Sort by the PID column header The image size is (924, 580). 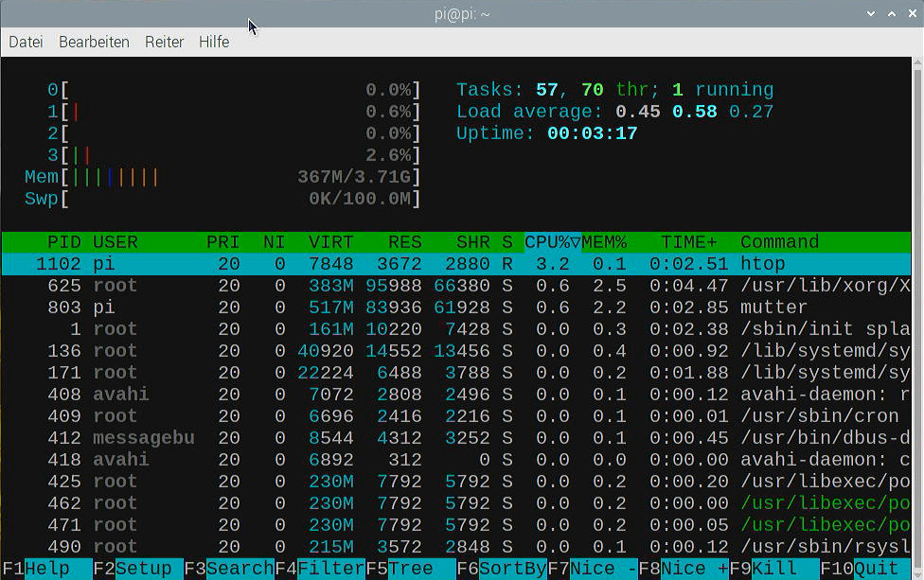pos(63,242)
